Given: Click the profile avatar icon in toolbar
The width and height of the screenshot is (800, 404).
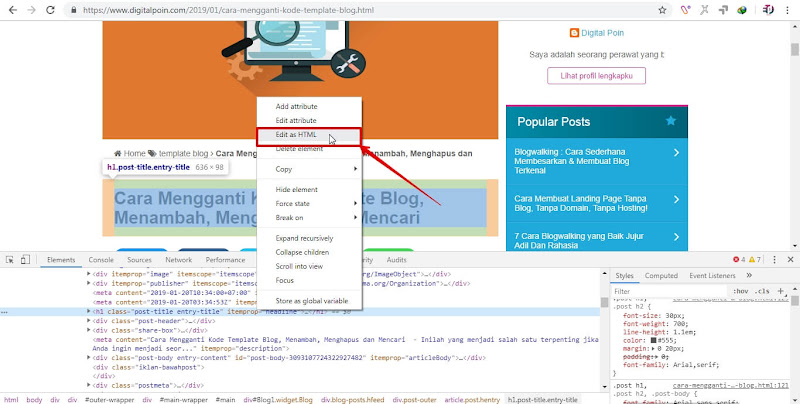Looking at the screenshot, I should [x=768, y=10].
